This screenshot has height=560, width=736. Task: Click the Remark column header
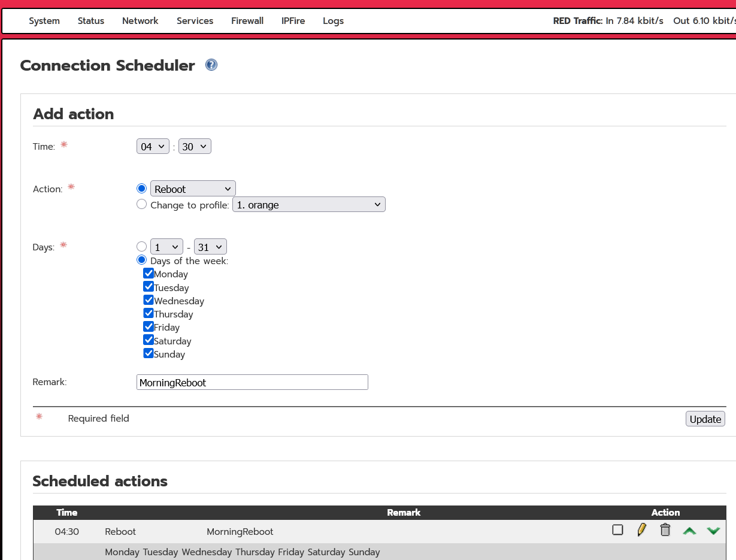pos(404,512)
